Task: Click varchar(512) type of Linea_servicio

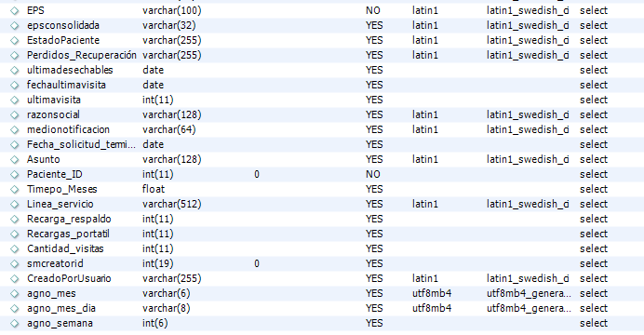Action: 171,204
